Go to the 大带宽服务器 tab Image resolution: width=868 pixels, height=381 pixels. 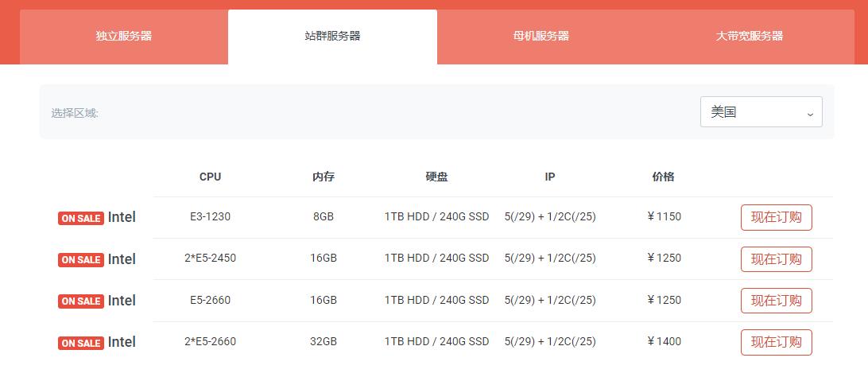(750, 37)
